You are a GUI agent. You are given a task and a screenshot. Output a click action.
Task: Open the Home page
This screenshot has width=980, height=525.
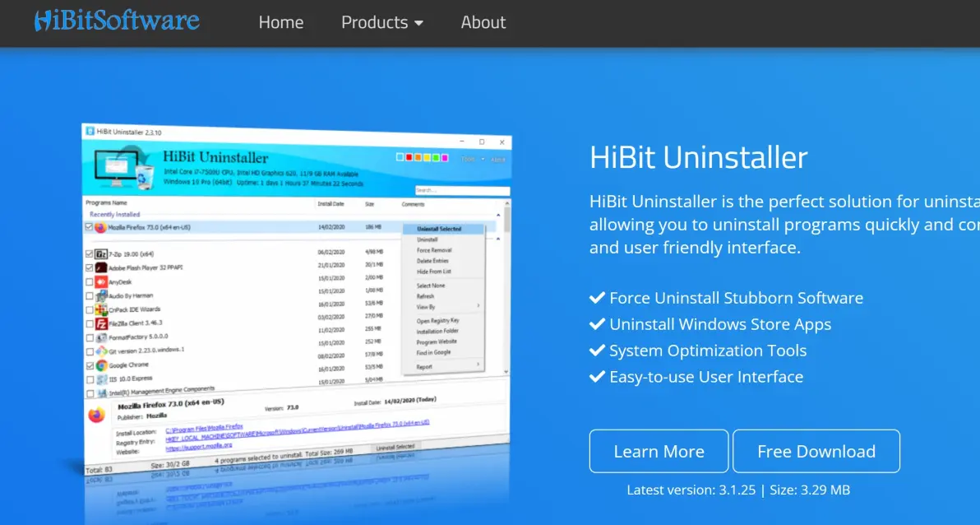[x=280, y=22]
